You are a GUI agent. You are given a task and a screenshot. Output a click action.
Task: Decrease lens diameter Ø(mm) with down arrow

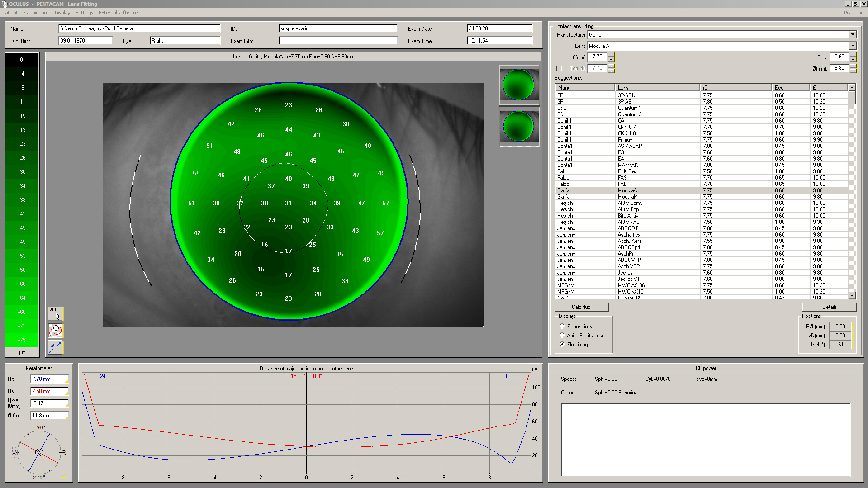point(853,71)
